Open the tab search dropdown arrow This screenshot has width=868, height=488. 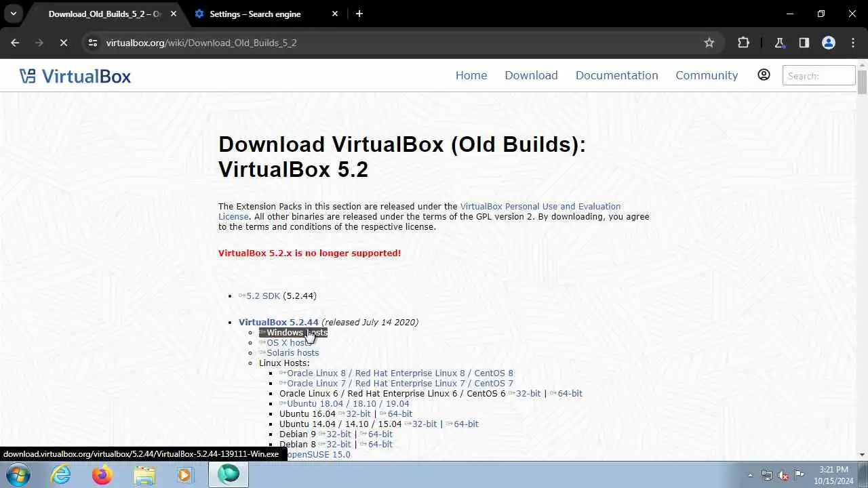pyautogui.click(x=13, y=14)
